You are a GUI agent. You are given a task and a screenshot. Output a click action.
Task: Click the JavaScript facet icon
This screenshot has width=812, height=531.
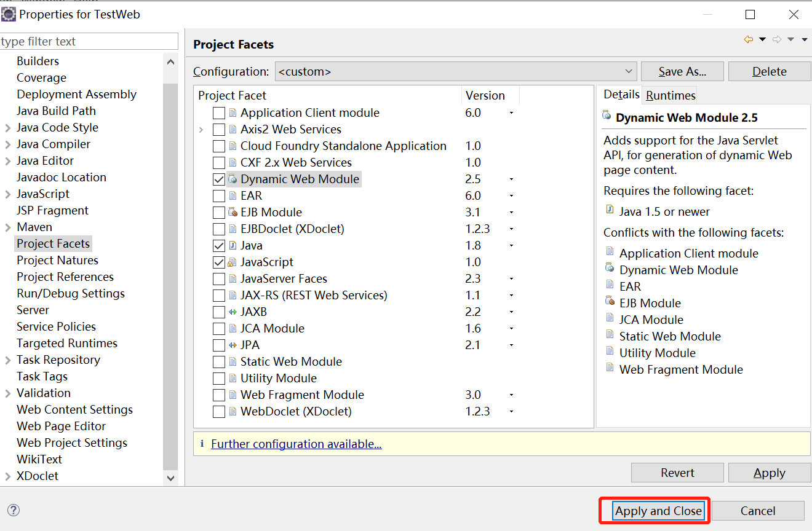[233, 262]
